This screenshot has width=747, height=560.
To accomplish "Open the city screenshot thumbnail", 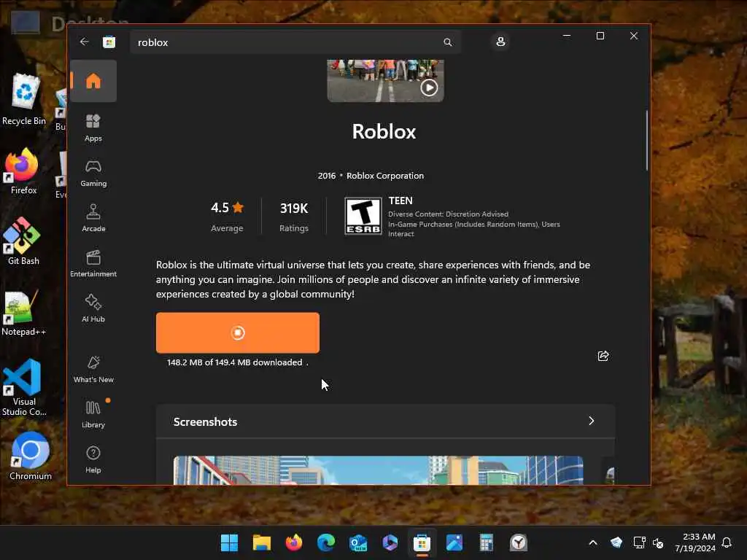I will (379, 470).
